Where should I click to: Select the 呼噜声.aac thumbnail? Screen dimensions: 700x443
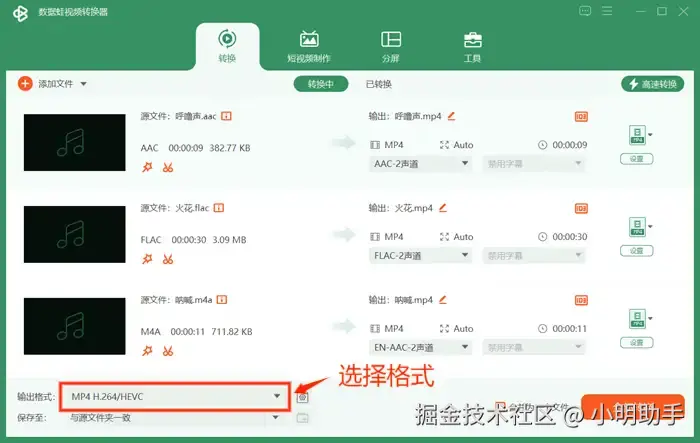coord(75,142)
